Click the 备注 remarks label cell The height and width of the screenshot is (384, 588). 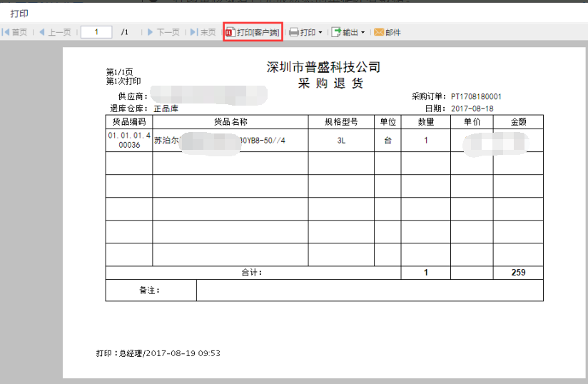click(x=151, y=290)
